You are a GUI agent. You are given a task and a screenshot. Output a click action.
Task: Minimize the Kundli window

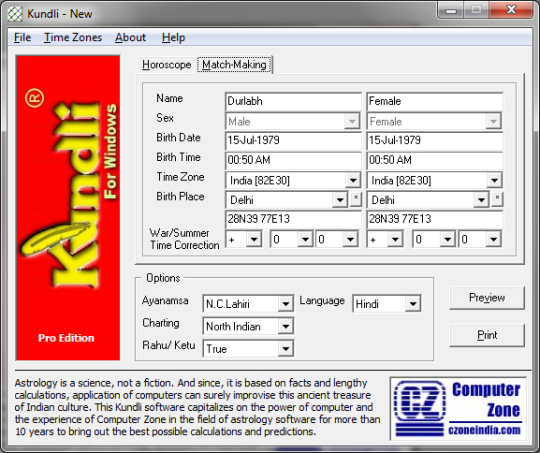(x=450, y=10)
